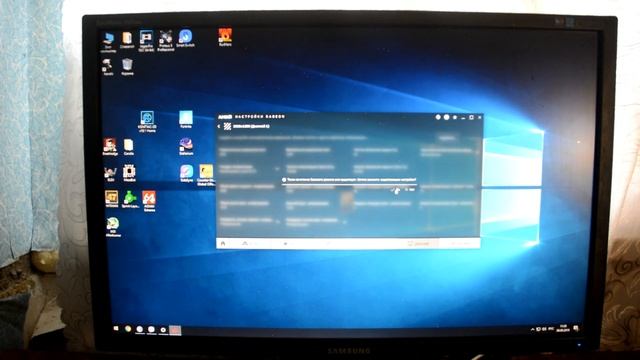This screenshot has width=640, height=360.
Task: Go back with Radeon Settings arrow
Action: pos(219,127)
